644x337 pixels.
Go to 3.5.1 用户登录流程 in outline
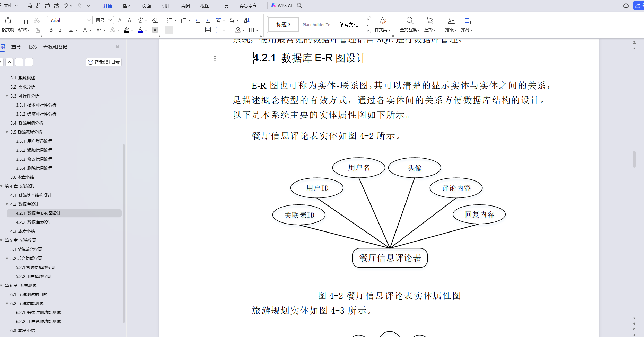(x=34, y=141)
